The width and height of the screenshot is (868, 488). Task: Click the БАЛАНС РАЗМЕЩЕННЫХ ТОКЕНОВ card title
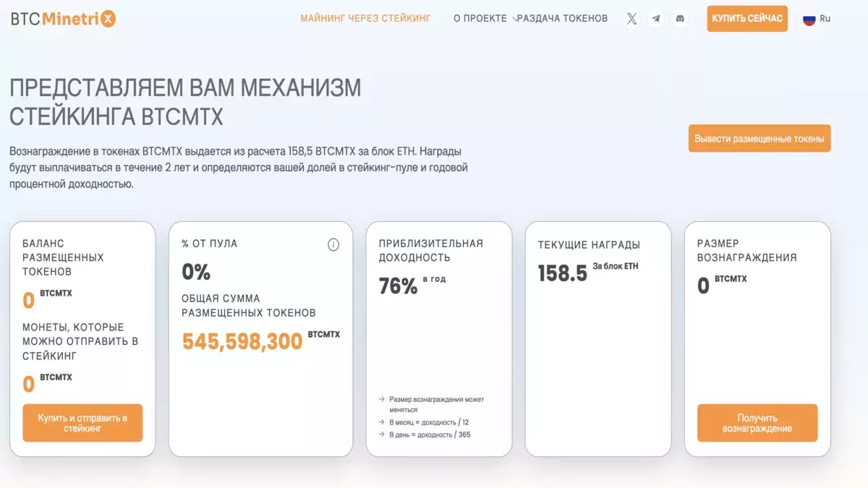point(63,257)
